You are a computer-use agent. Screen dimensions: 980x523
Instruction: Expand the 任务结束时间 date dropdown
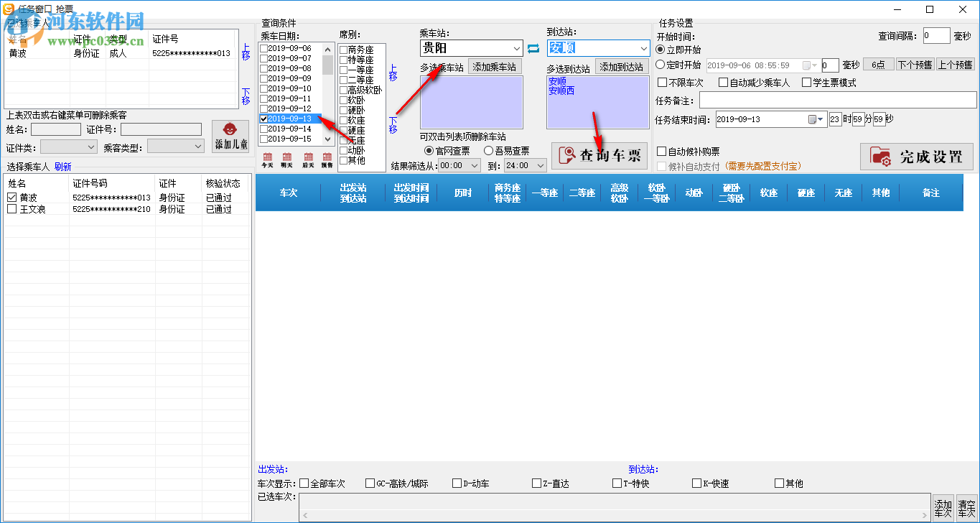pyautogui.click(x=821, y=119)
